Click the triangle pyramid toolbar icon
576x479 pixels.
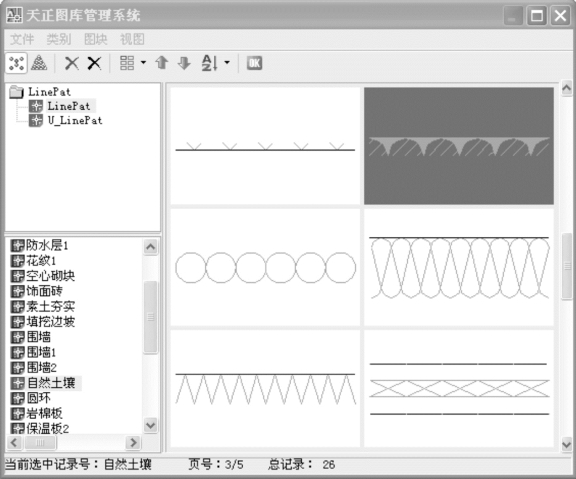[39, 63]
